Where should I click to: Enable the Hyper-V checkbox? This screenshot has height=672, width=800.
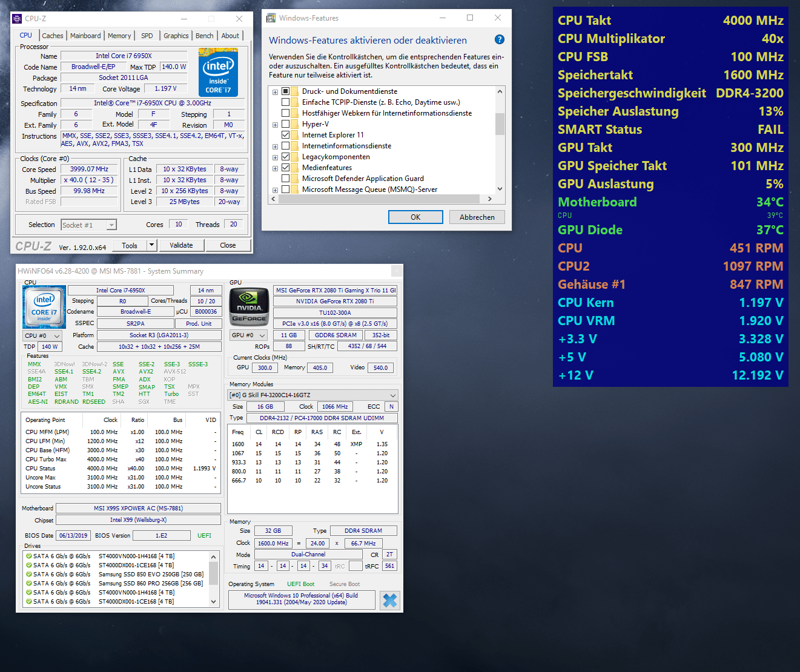click(x=285, y=124)
